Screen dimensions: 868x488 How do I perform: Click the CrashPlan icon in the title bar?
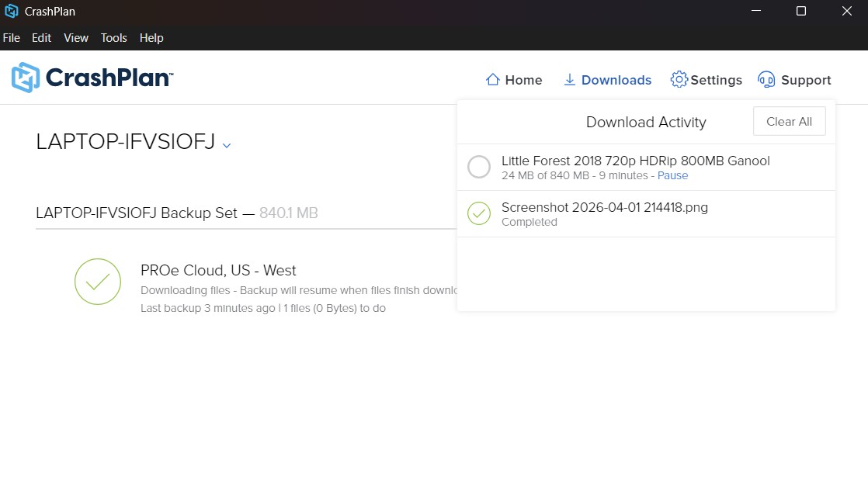click(x=11, y=11)
